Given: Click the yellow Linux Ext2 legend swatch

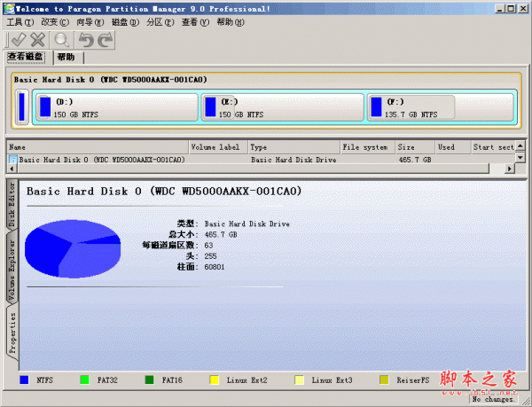Looking at the screenshot, I should 215,380.
